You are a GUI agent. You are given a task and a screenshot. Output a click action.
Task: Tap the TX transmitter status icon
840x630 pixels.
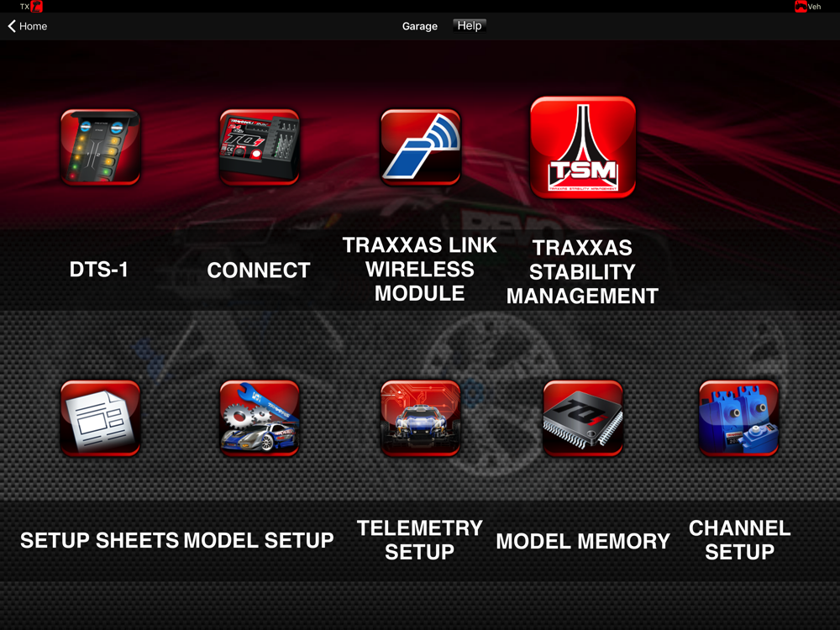[x=36, y=7]
